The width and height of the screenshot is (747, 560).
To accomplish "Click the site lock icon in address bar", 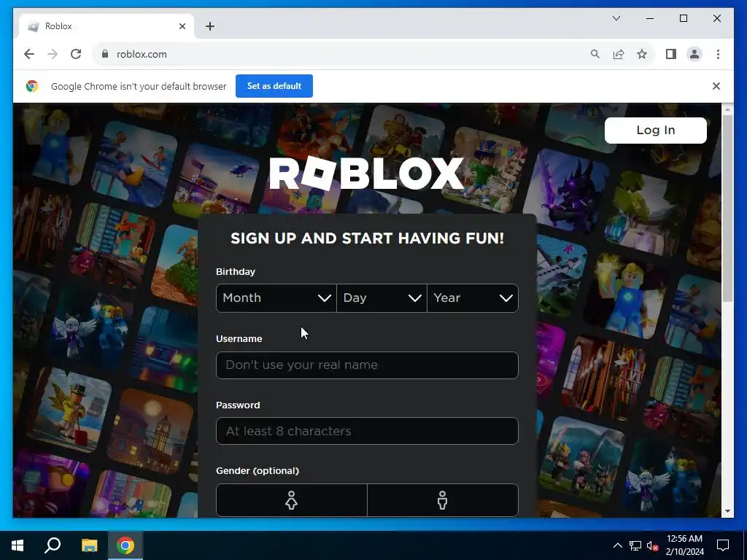I will [x=105, y=54].
